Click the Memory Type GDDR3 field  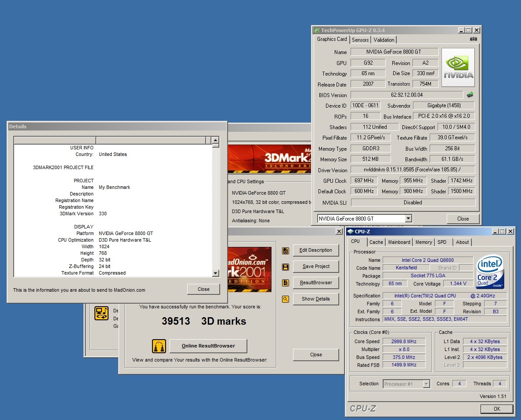(370, 148)
